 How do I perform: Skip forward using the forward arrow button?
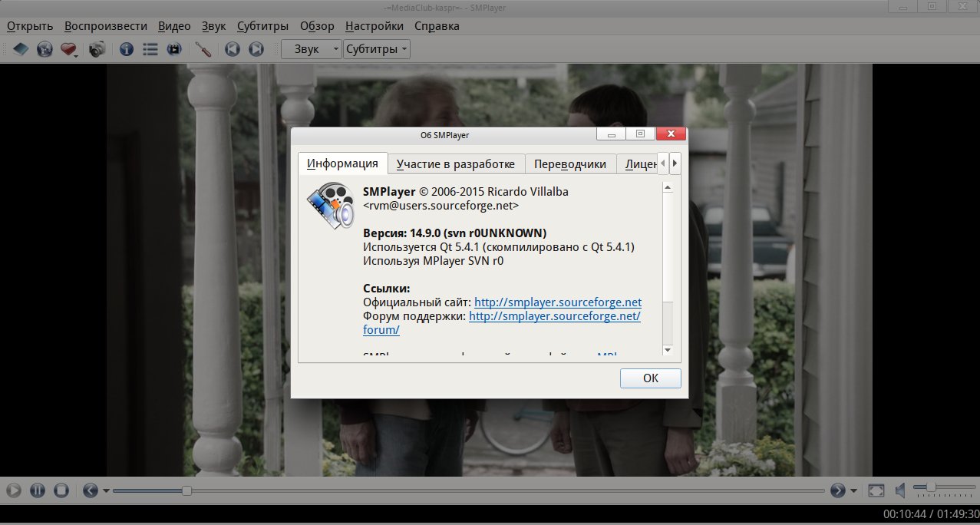(837, 490)
